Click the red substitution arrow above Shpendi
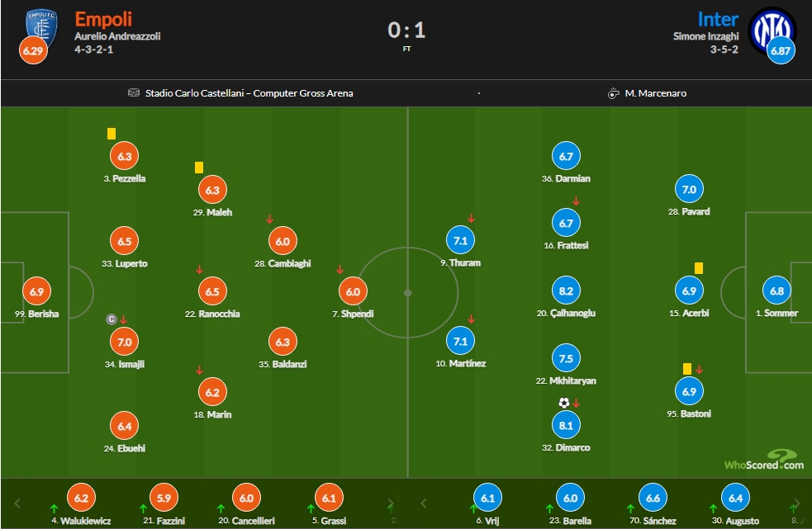812x529 pixels. [340, 270]
